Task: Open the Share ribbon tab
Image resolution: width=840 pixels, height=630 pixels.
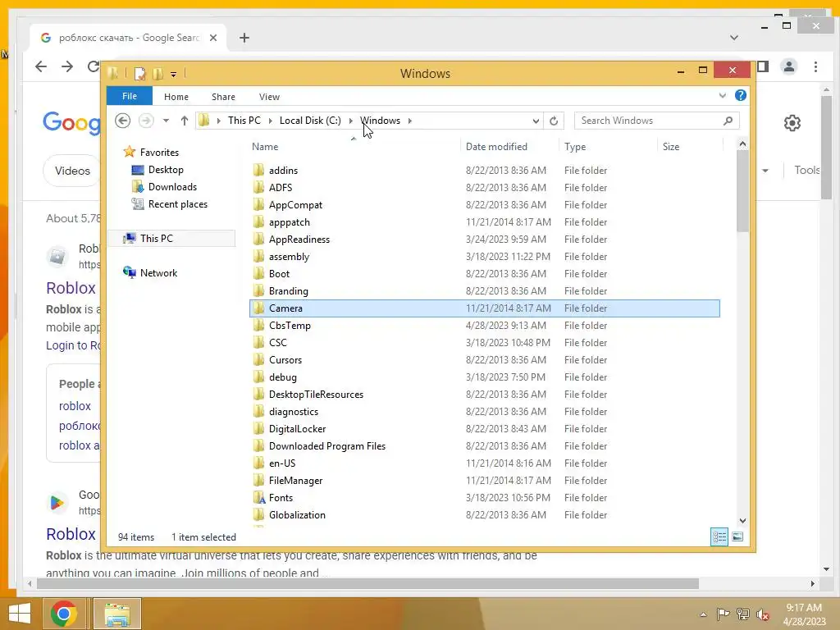Action: pos(223,97)
